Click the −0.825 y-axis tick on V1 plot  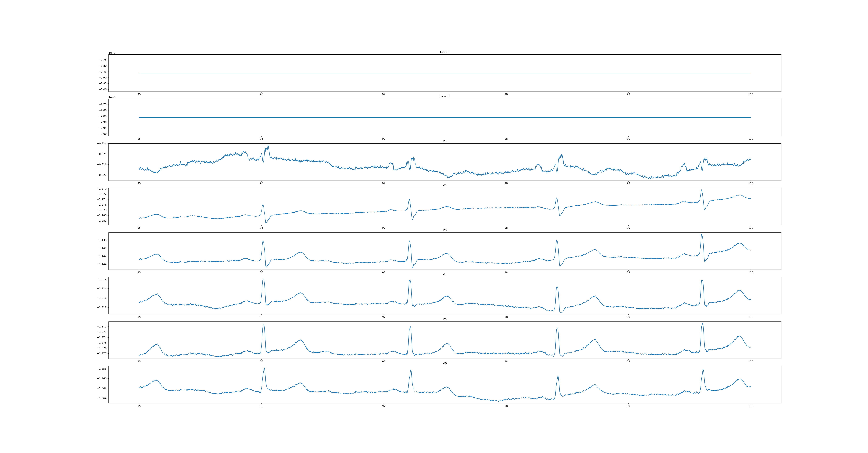tap(102, 154)
